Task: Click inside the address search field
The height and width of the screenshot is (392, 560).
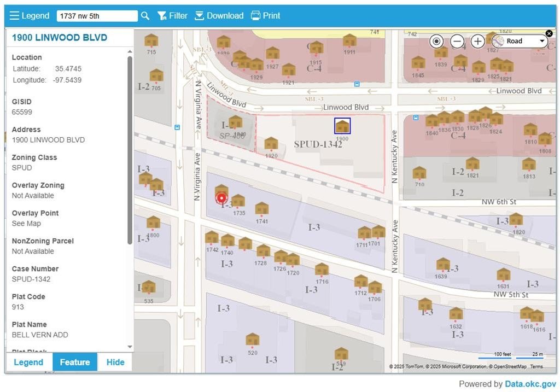Action: coord(97,16)
